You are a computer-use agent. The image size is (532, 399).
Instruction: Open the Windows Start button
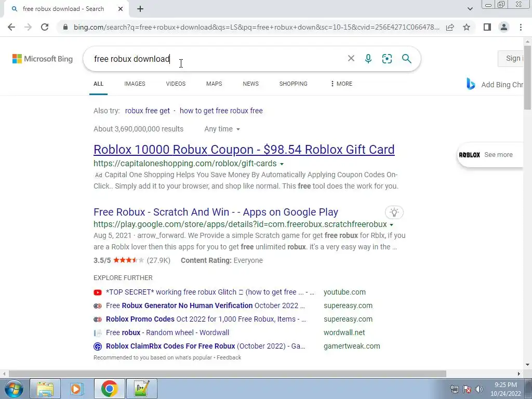click(14, 389)
